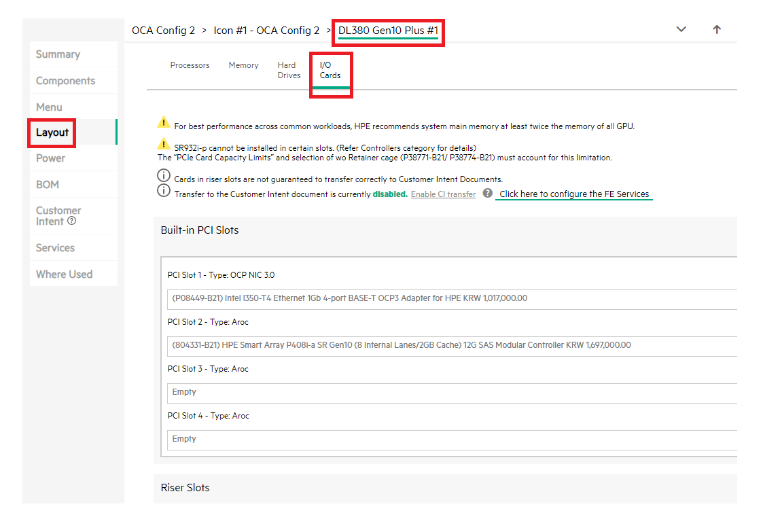Click the warning icon for GPU memory recommendation
Image resolution: width=763 pixels, height=532 pixels.
pyautogui.click(x=164, y=122)
